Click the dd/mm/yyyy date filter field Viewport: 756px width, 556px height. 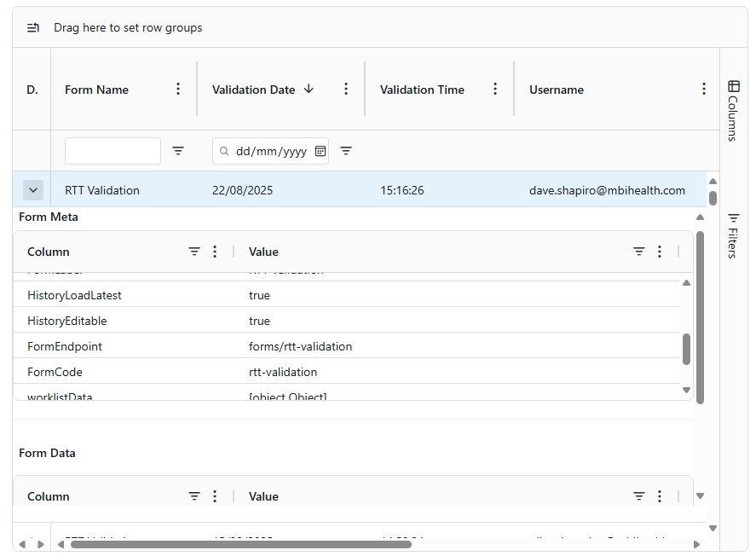tap(270, 151)
